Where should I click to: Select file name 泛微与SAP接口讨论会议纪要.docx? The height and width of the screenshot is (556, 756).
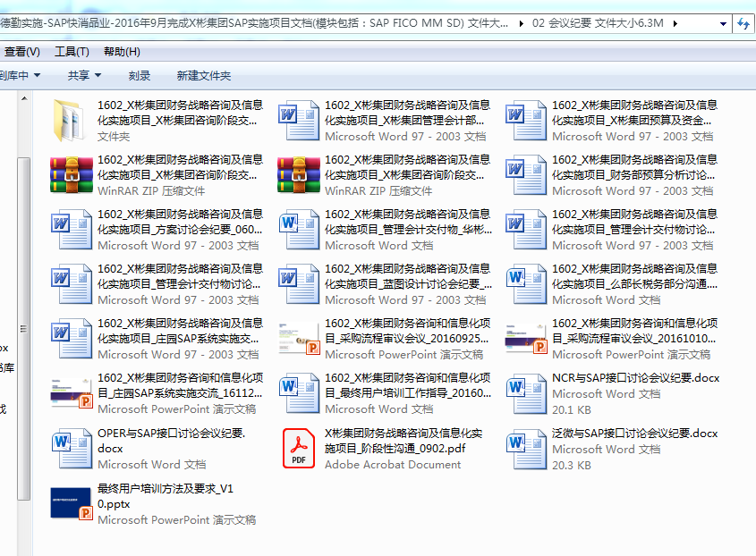635,434
